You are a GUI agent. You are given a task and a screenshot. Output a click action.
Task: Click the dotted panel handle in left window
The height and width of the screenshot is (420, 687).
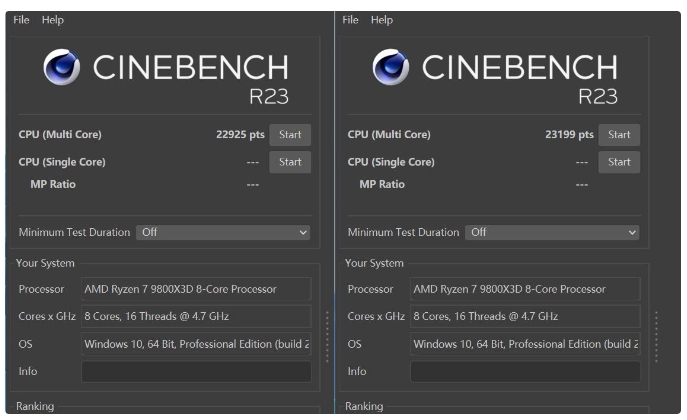click(x=326, y=330)
